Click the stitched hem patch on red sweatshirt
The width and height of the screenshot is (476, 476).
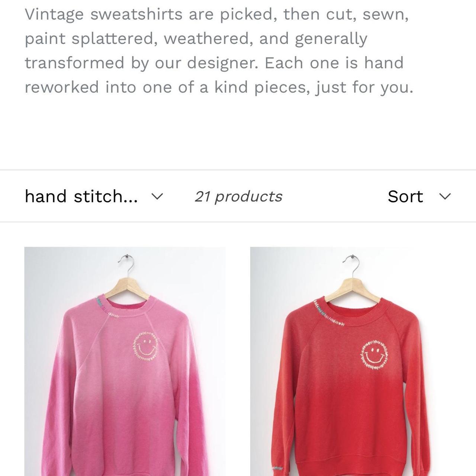click(x=277, y=468)
